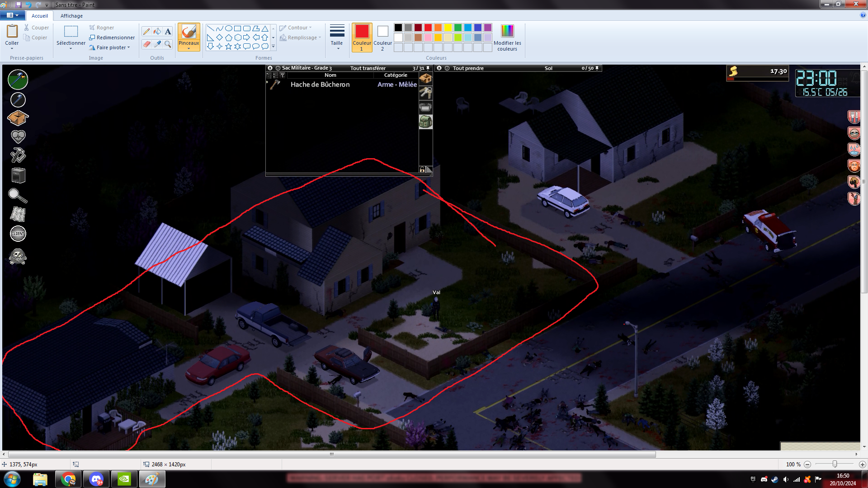The image size is (868, 488).
Task: Click 'Tout transférer' text in the picture
Action: click(368, 68)
